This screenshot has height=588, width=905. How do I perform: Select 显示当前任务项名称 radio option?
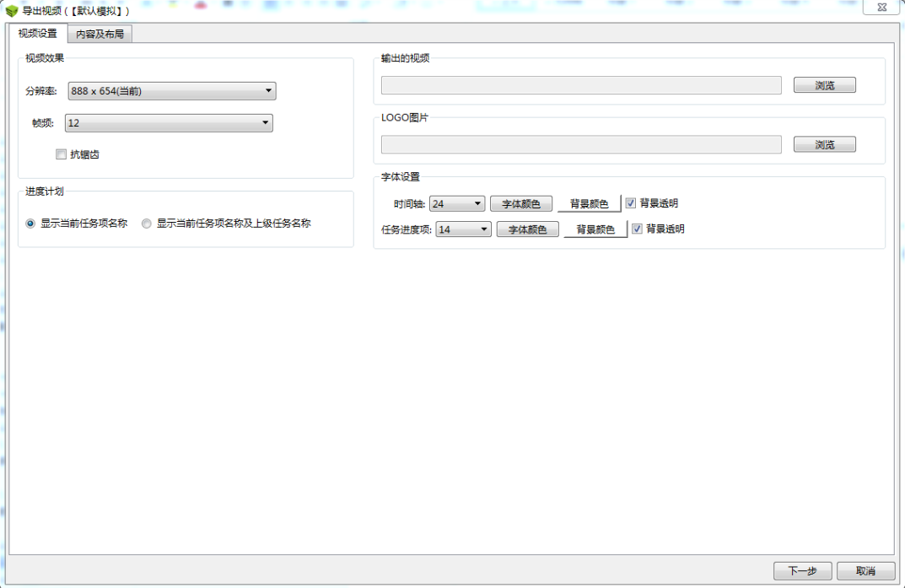point(30,224)
